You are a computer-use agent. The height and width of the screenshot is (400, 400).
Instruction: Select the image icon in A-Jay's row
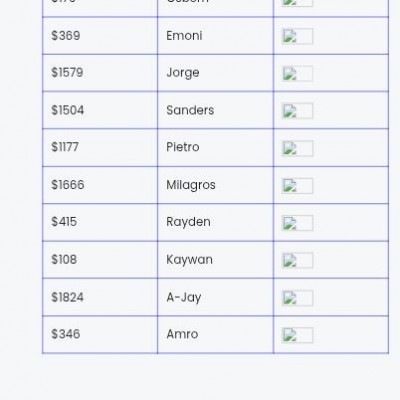[x=297, y=298]
